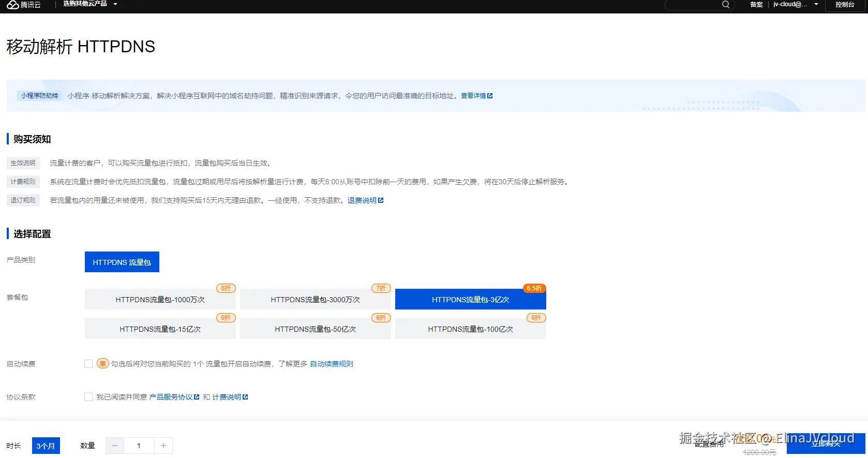Choose HTTPDNS流量包-100亿次 package
The image size is (868, 458).
coord(471,329)
